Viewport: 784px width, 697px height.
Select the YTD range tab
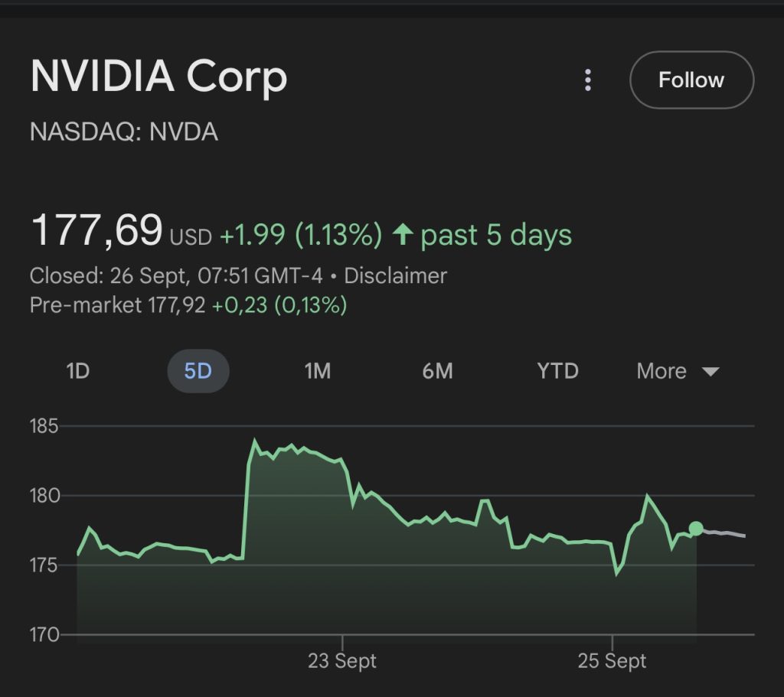point(557,372)
